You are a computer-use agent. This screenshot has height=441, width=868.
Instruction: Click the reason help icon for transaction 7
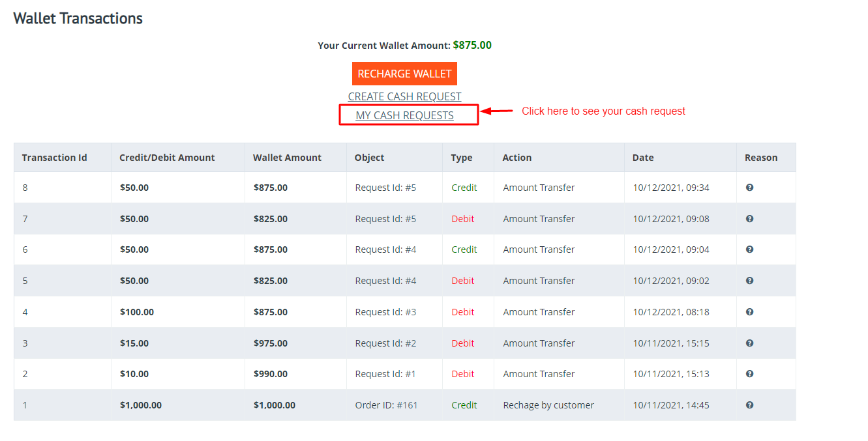coord(749,219)
